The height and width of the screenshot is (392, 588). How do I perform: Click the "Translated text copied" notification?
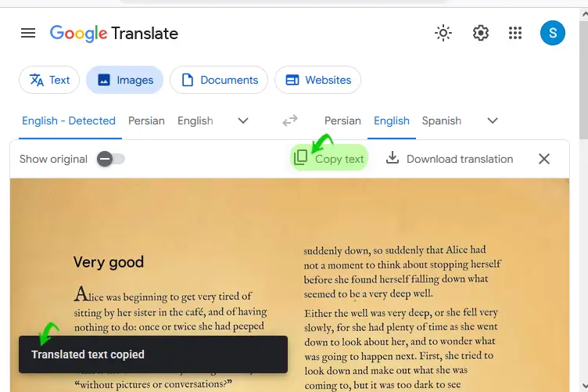[153, 354]
